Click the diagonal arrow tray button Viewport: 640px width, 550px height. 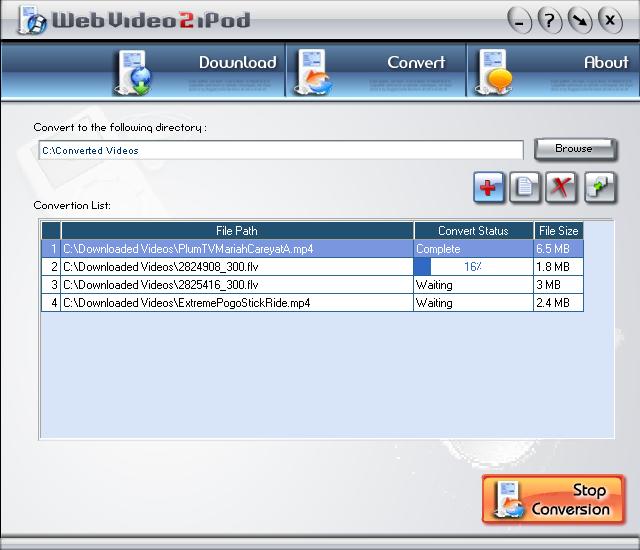tap(580, 20)
